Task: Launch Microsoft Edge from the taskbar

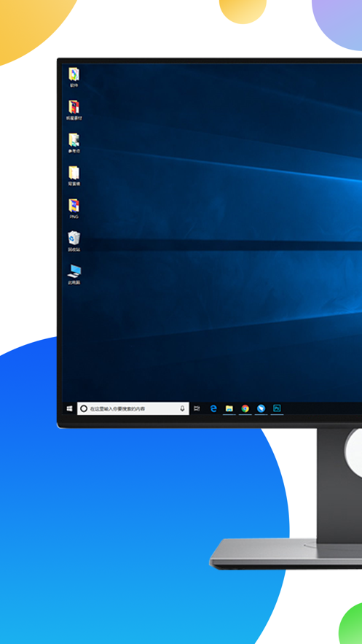Action: tap(213, 408)
